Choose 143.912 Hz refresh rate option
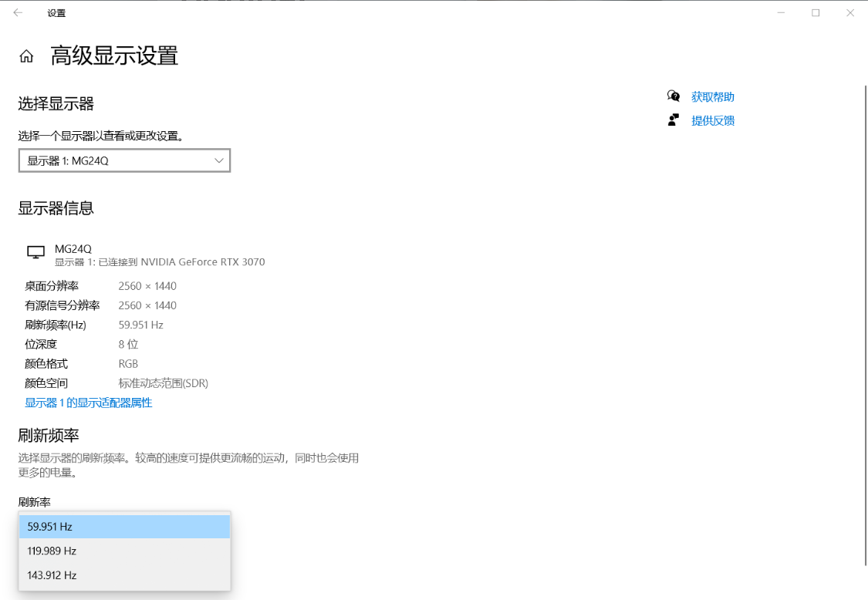868x600 pixels. point(124,575)
